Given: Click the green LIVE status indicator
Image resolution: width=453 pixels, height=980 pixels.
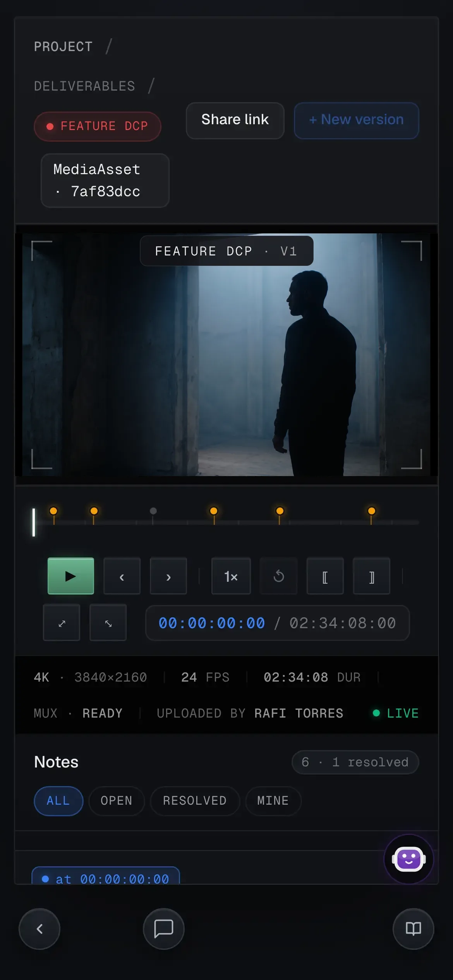Looking at the screenshot, I should (395, 713).
